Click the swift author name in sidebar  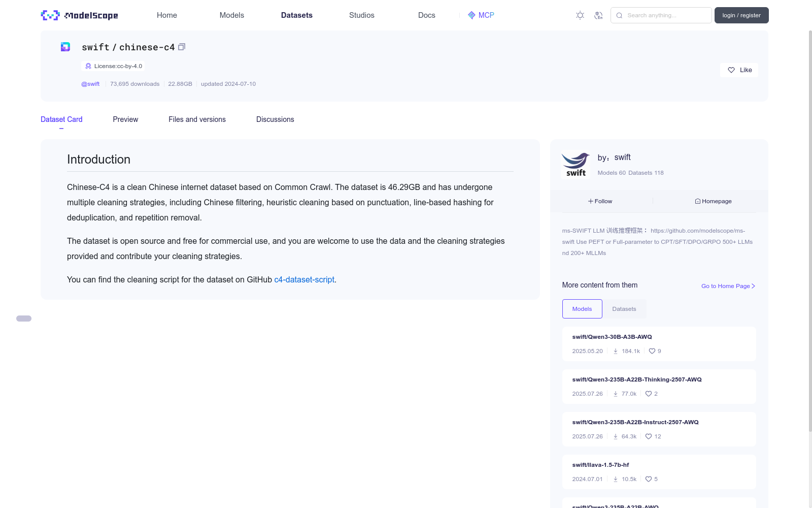coord(623,157)
